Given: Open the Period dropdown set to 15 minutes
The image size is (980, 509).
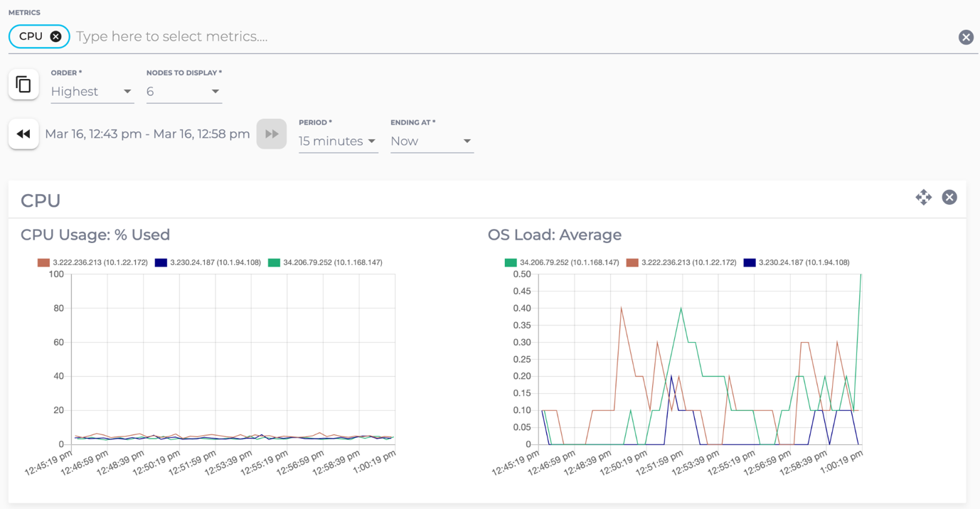Looking at the screenshot, I should (337, 141).
